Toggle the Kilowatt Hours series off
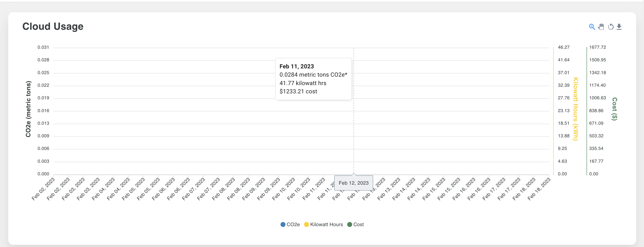This screenshot has height=247, width=644. (x=323, y=224)
